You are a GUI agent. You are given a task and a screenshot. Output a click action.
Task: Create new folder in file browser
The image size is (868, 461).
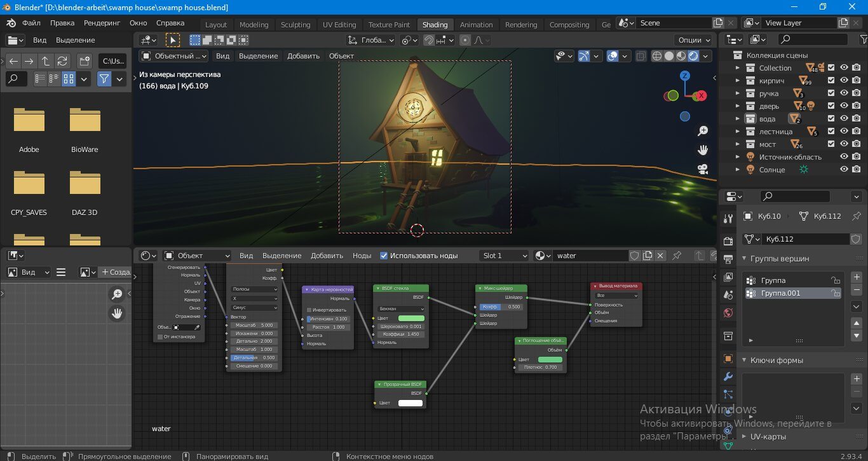tap(84, 61)
